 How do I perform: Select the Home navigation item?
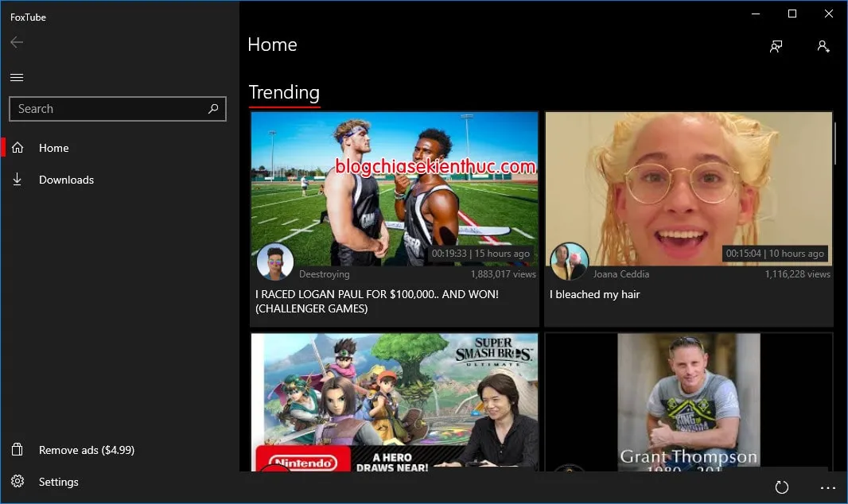(119, 148)
